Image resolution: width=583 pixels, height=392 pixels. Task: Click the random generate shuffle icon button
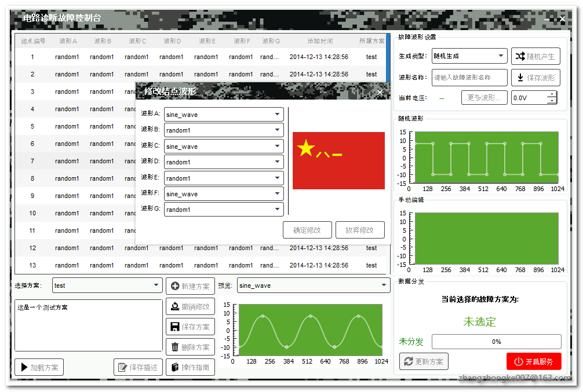click(x=535, y=56)
